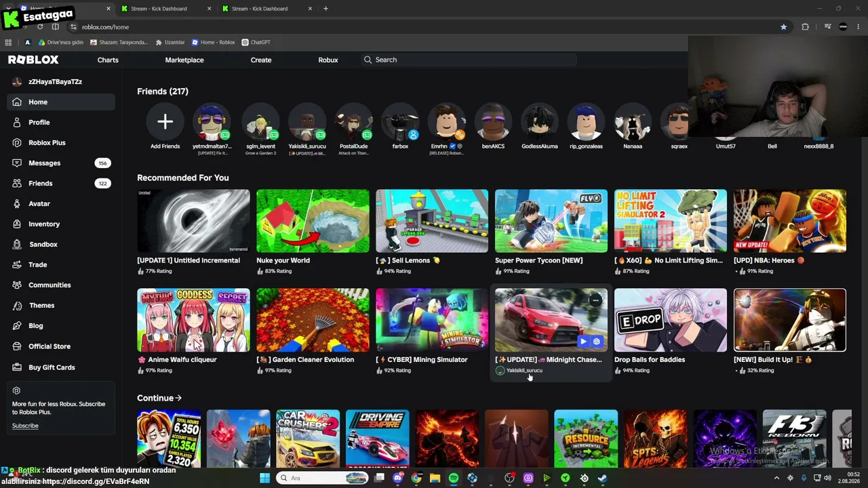Open the ChatGPT bookmark
868x488 pixels.
[256, 42]
